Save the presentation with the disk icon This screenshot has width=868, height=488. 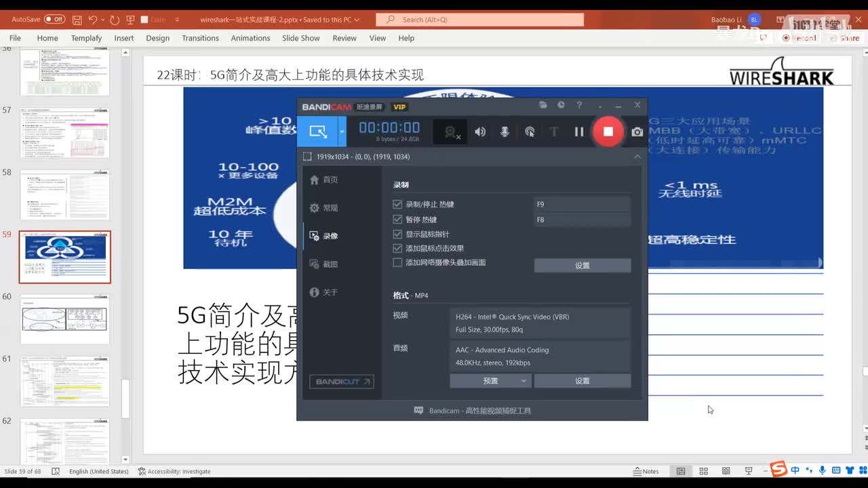(x=77, y=20)
